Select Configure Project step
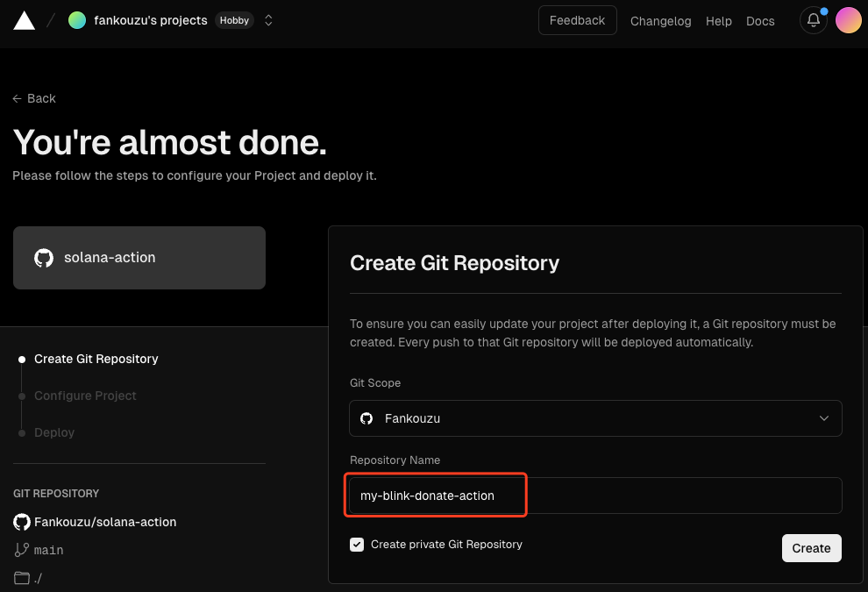The image size is (868, 592). (85, 396)
